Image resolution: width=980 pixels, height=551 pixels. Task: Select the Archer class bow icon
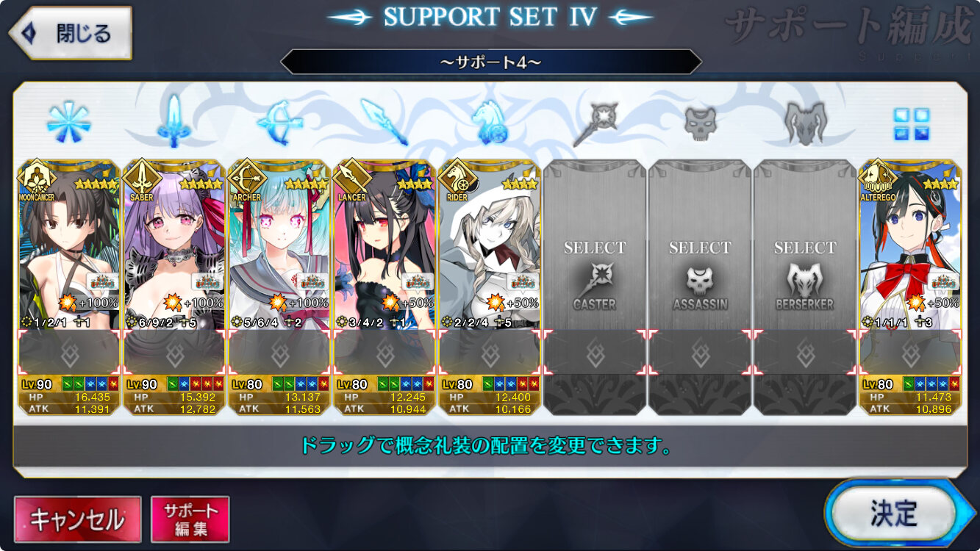pyautogui.click(x=279, y=122)
